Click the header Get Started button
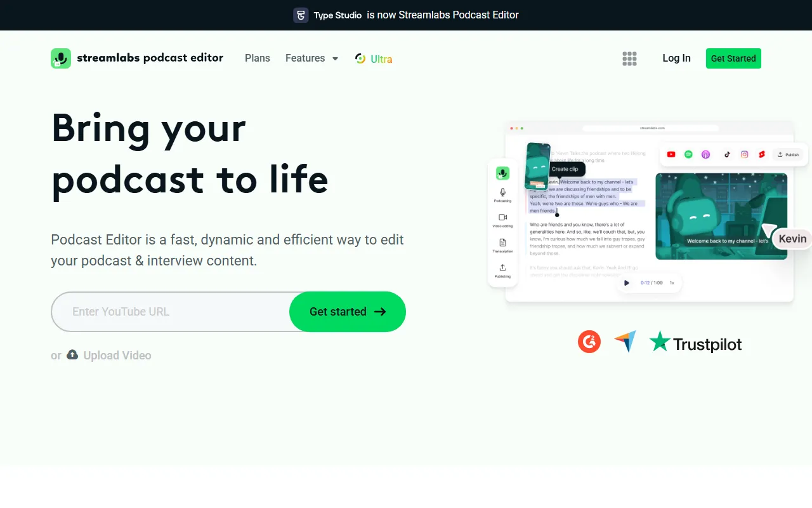Viewport: 812px width, 508px height. (733, 58)
